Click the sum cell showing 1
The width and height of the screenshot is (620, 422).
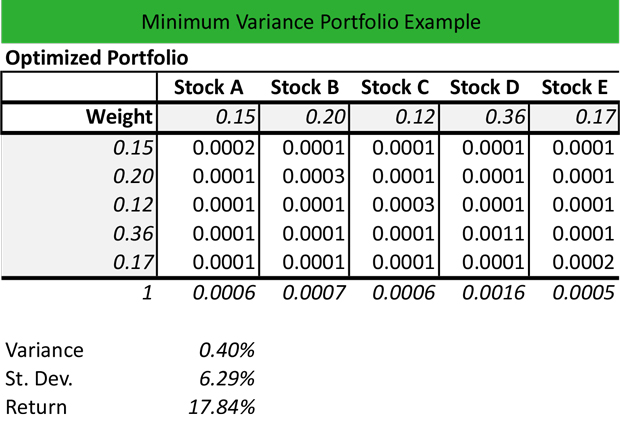145,295
